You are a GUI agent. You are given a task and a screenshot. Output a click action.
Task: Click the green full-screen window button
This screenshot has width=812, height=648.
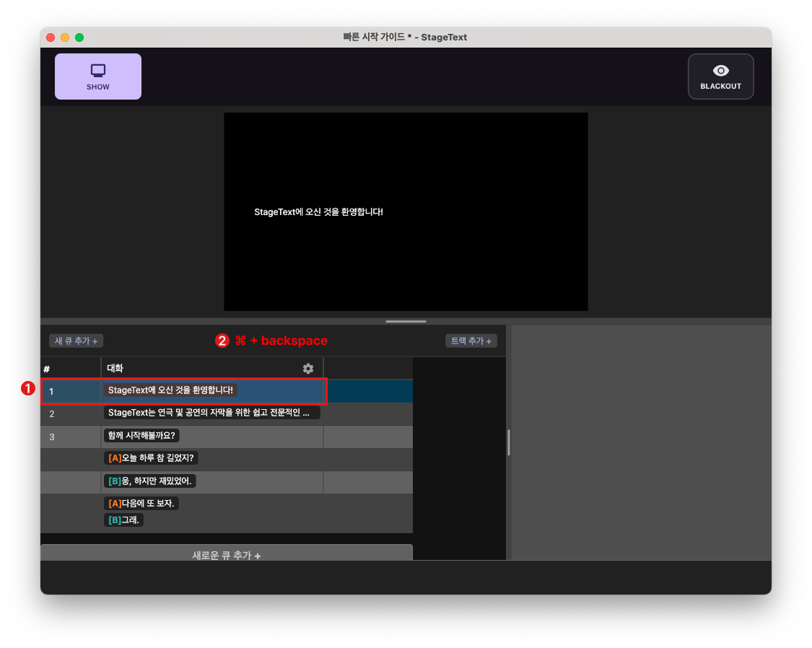pyautogui.click(x=79, y=38)
